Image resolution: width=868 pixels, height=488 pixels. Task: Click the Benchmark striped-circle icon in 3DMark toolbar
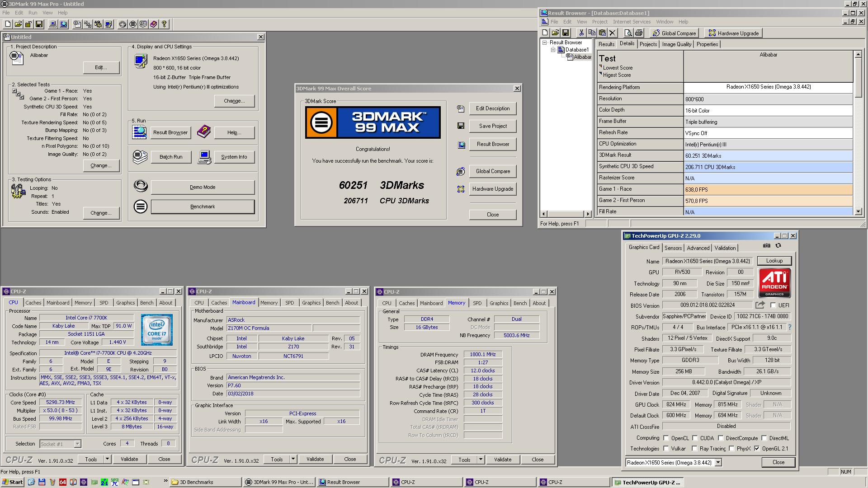(x=133, y=24)
